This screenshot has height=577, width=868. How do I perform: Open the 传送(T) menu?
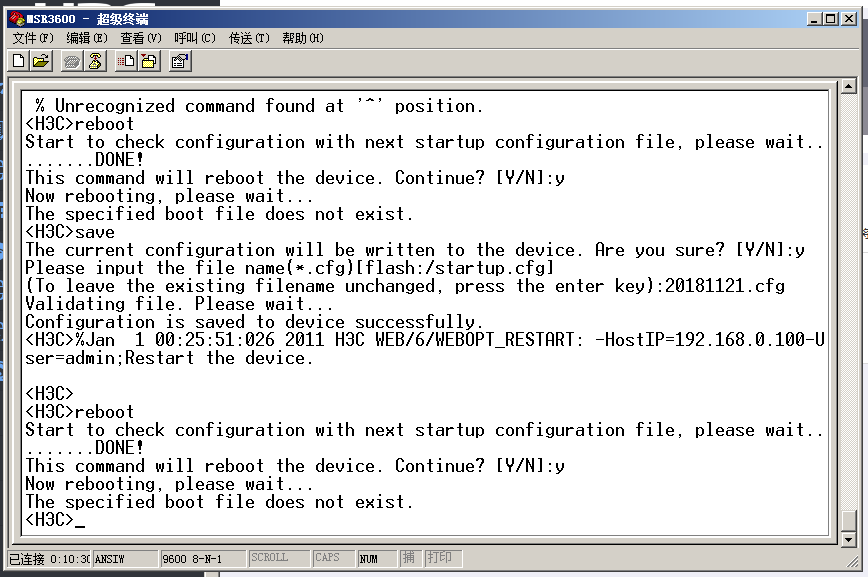(x=249, y=39)
